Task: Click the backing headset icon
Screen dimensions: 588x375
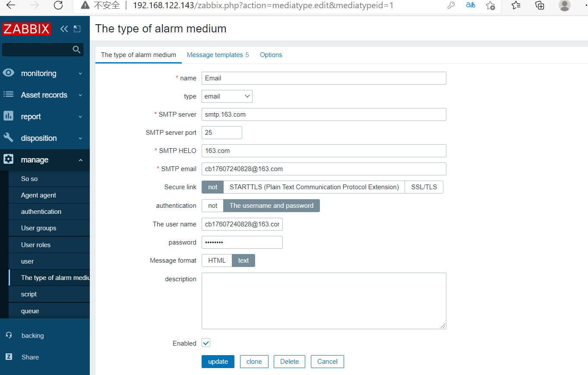Action: pyautogui.click(x=9, y=335)
